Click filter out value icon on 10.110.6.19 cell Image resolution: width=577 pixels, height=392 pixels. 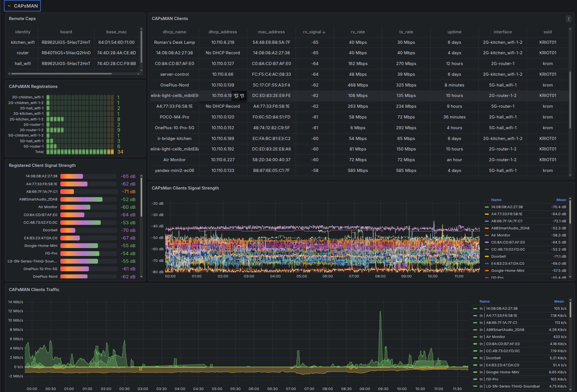coord(242,96)
